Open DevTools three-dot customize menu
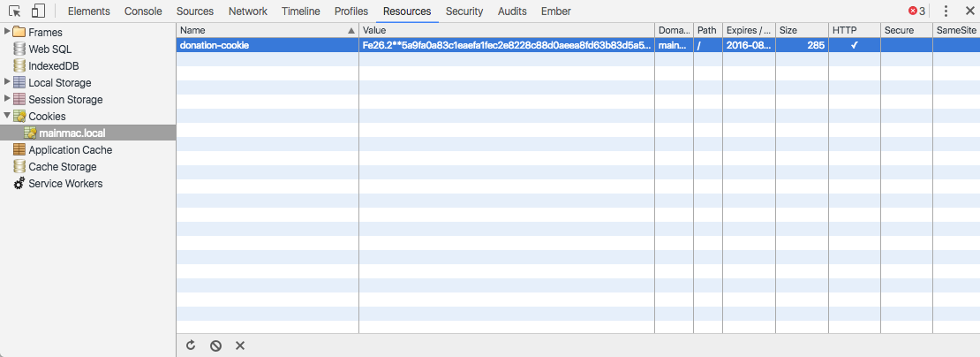980x357 pixels. coord(946,11)
